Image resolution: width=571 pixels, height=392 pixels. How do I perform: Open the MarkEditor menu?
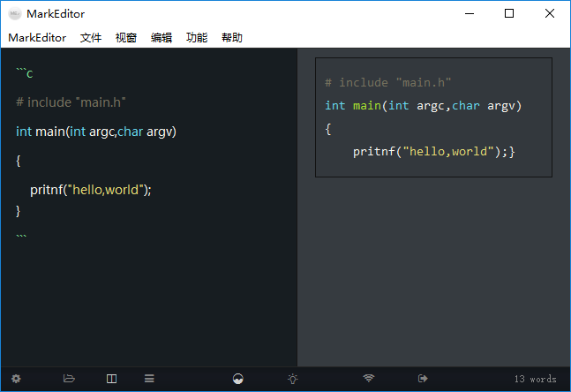37,38
